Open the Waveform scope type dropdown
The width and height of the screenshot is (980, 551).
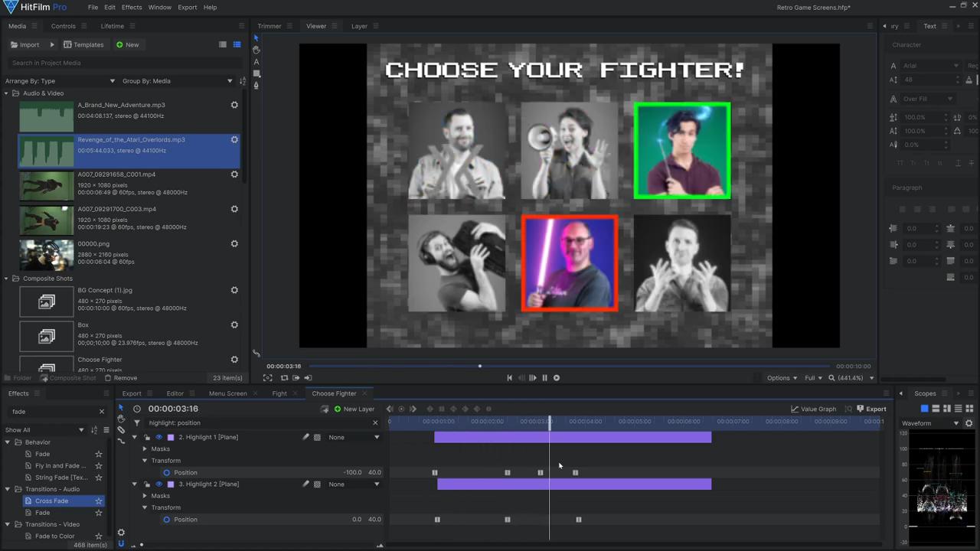930,423
